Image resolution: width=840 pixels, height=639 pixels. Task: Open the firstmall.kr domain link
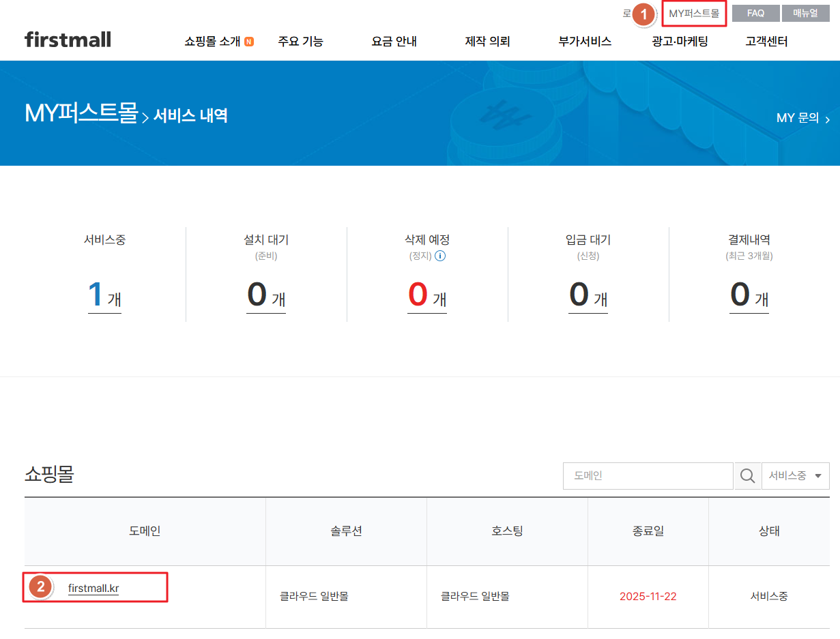pyautogui.click(x=93, y=589)
